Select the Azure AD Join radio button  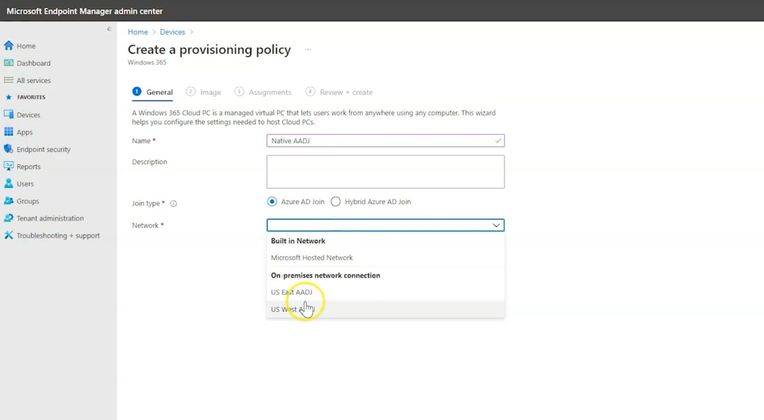[x=272, y=202]
